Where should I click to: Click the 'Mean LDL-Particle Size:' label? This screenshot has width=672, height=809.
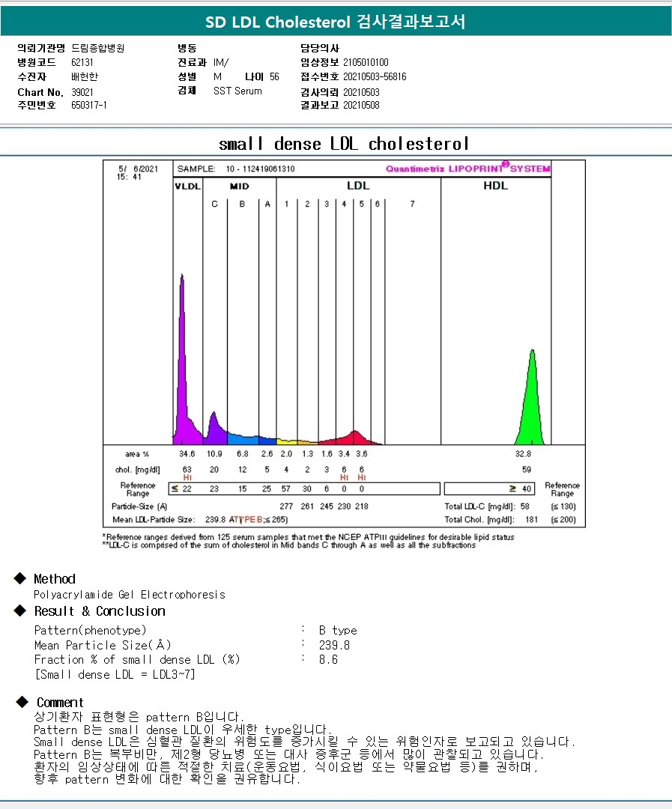click(154, 520)
